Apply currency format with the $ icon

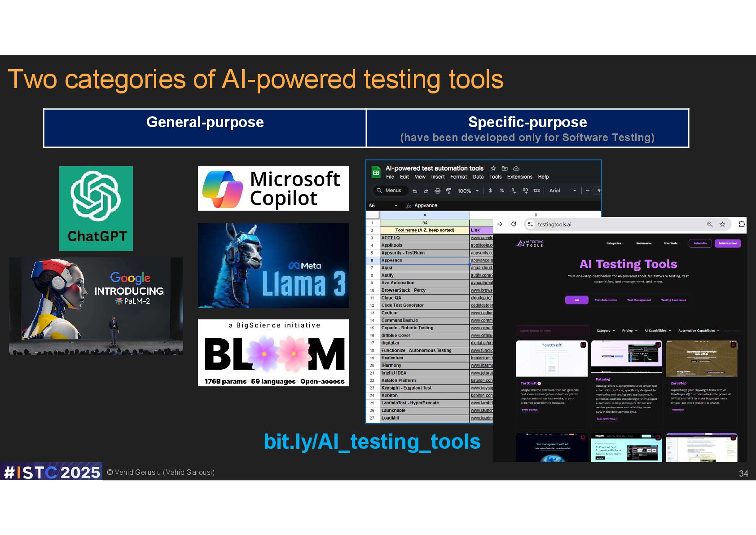coord(490,190)
